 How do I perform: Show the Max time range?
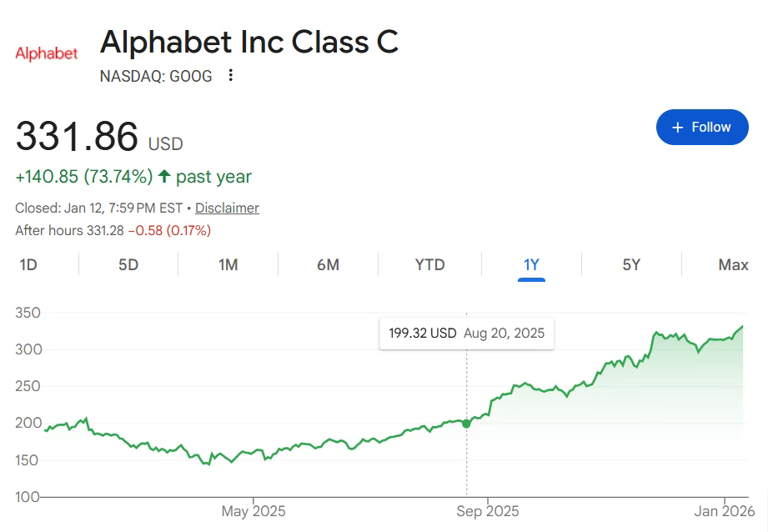(733, 265)
